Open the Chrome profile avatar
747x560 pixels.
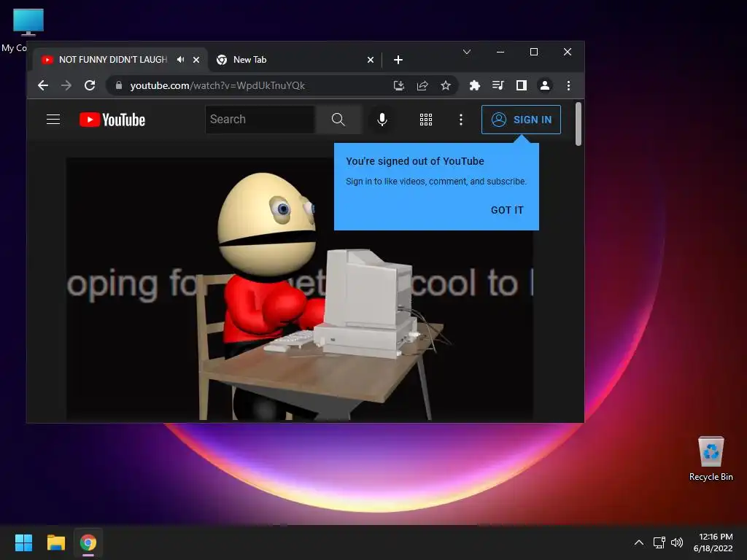[x=544, y=85]
